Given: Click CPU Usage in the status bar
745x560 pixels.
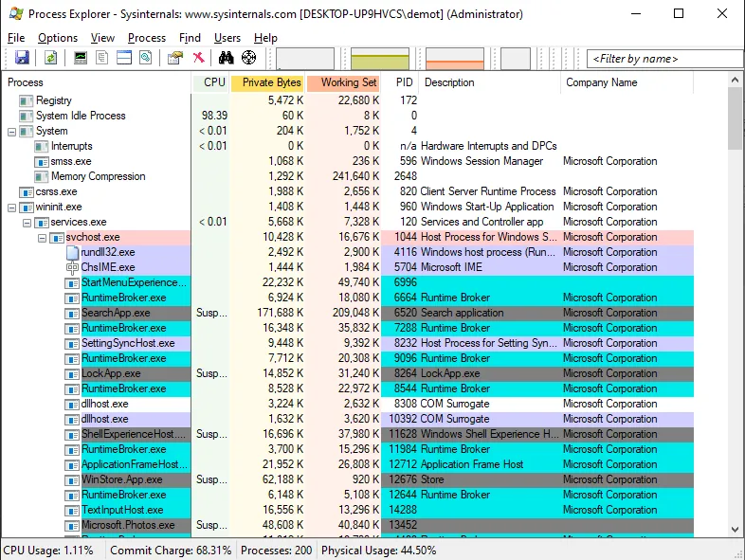Looking at the screenshot, I should click(48, 551).
